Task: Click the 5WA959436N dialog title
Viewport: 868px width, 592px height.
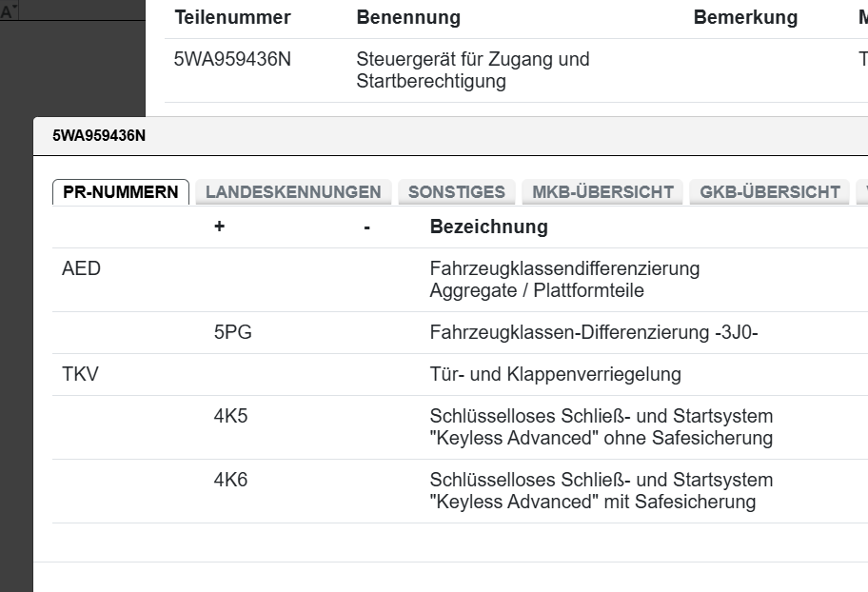Action: coord(99,135)
